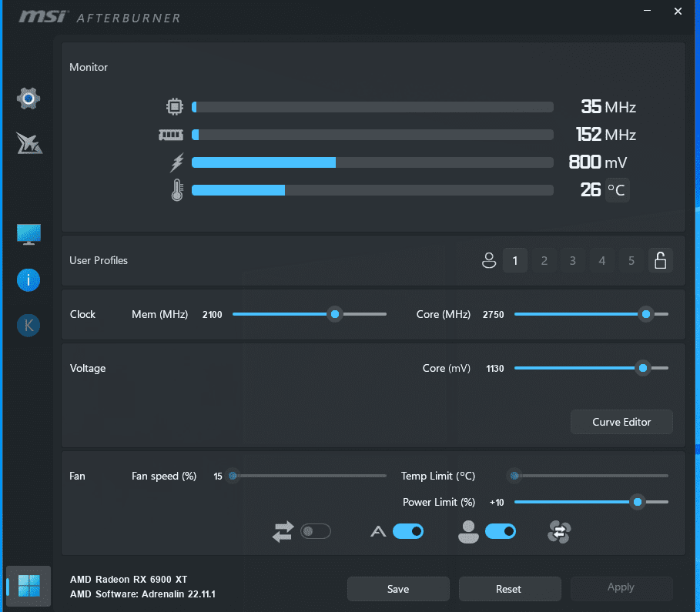Click the '800 mV' reading
Screen dimensions: 700x612
pyautogui.click(x=598, y=162)
